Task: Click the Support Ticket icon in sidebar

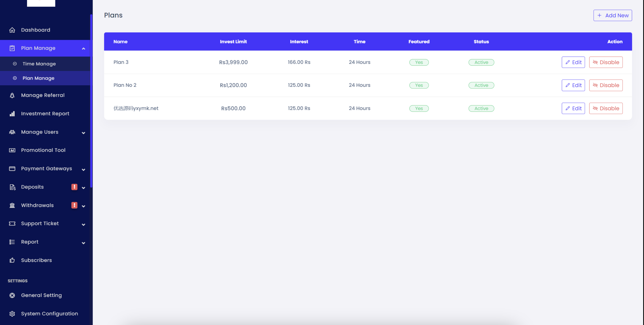Action: click(x=12, y=224)
